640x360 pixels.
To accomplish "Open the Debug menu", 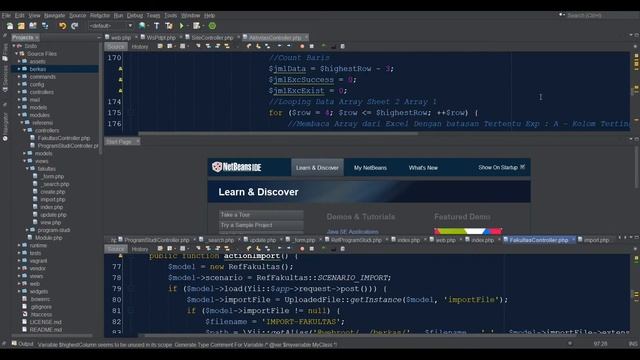I will 135,16.
